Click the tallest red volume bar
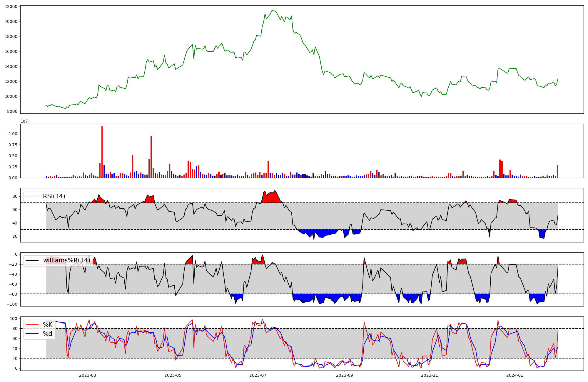588x382 pixels. coord(102,152)
